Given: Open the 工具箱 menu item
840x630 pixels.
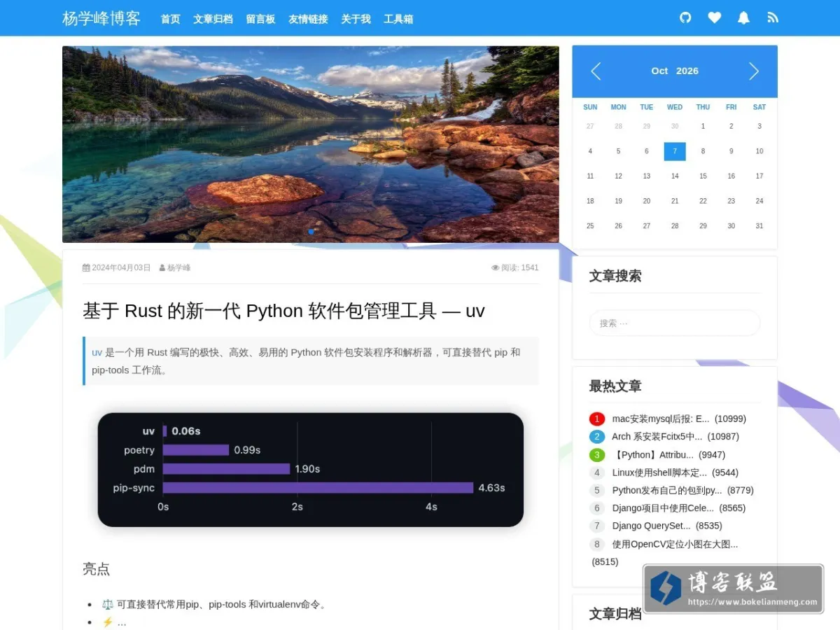Looking at the screenshot, I should [398, 19].
